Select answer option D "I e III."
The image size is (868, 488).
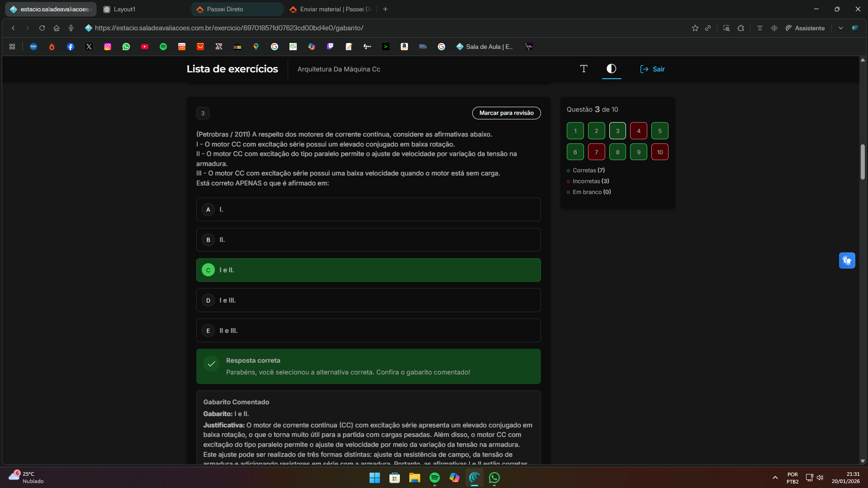pos(368,300)
